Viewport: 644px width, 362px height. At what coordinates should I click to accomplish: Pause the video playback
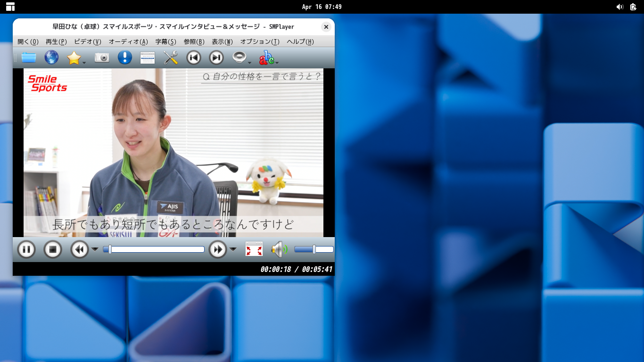[x=26, y=249]
